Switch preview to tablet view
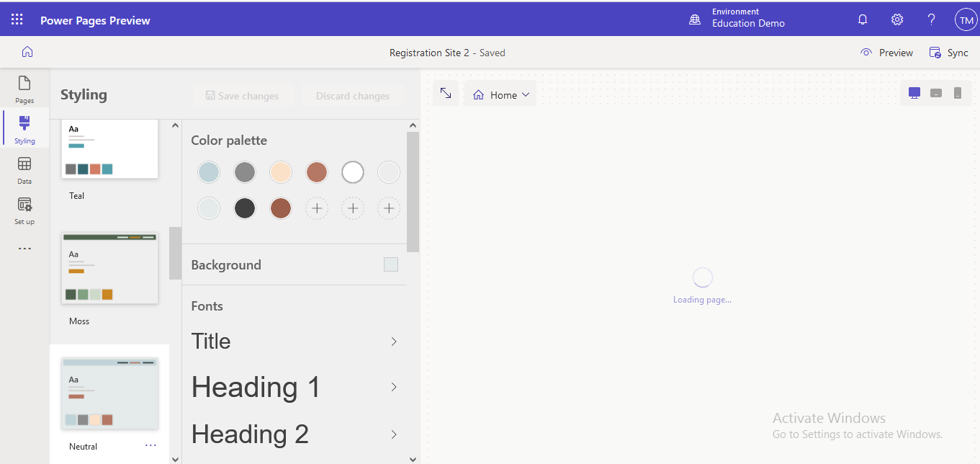 936,92
